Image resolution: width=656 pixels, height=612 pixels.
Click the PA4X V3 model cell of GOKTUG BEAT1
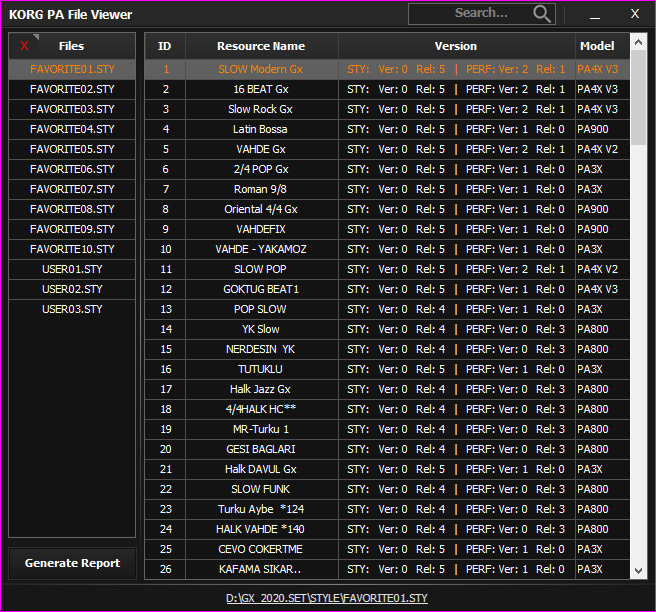[602, 289]
